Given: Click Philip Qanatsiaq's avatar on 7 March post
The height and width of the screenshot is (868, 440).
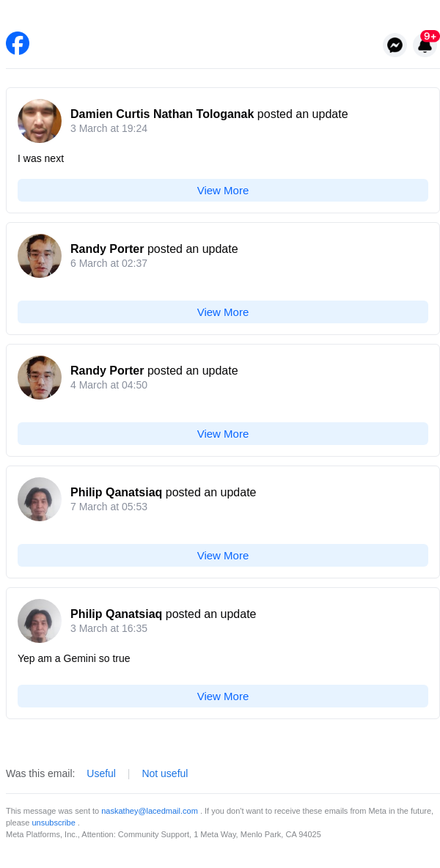Looking at the screenshot, I should (40, 499).
